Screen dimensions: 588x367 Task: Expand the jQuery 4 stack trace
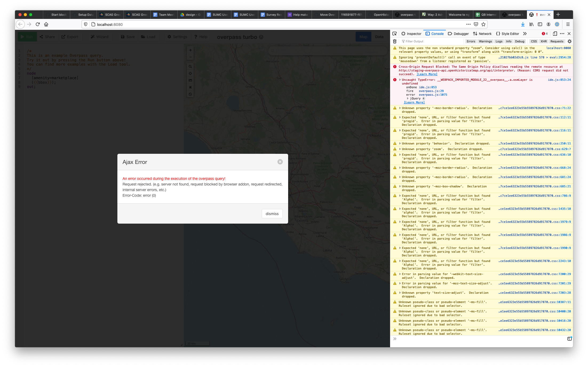(x=408, y=98)
